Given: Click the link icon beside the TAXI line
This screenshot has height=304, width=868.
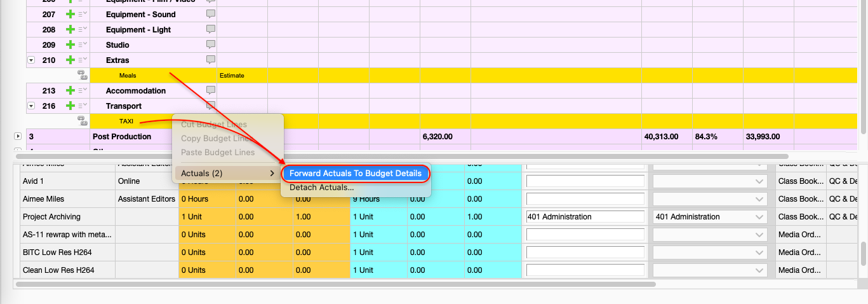Looking at the screenshot, I should click(x=81, y=121).
